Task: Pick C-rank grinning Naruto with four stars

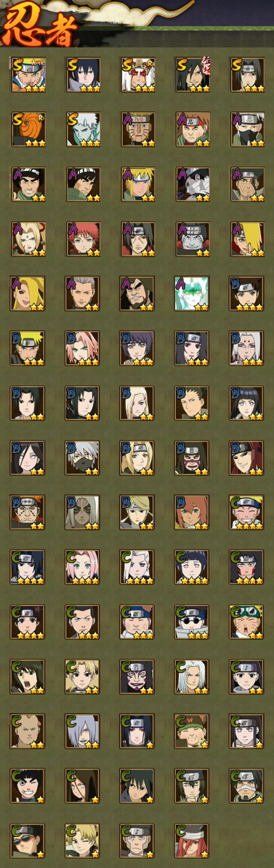Action: click(x=246, y=512)
